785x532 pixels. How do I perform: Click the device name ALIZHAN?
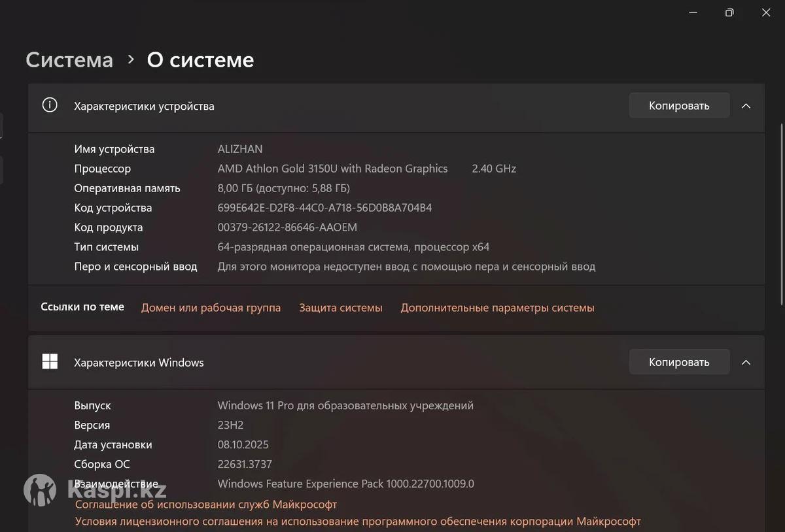(x=240, y=149)
